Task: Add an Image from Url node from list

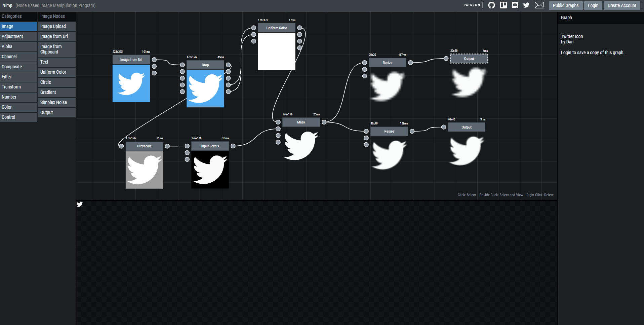Action: click(x=56, y=36)
